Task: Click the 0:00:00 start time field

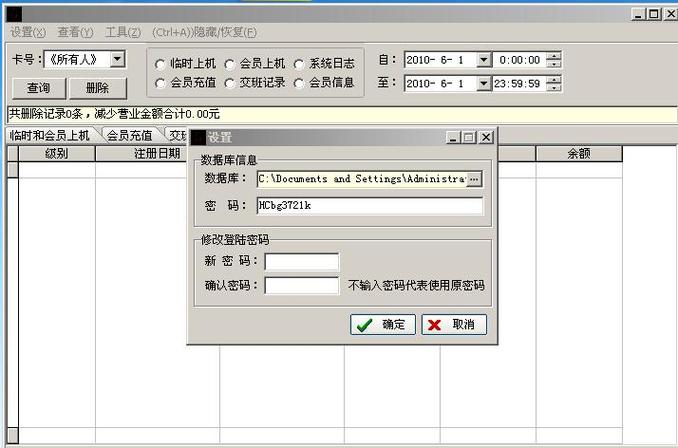Action: click(x=520, y=60)
